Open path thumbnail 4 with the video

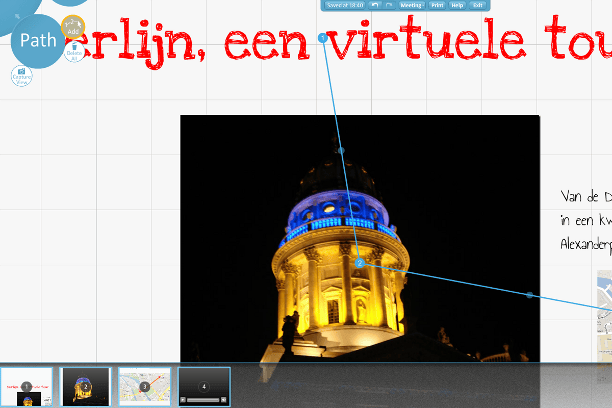204,387
